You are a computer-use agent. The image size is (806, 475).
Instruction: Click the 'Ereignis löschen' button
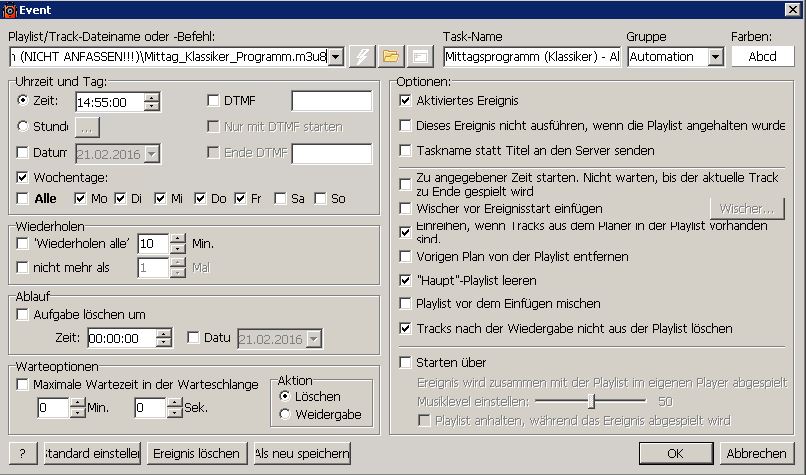(x=196, y=453)
